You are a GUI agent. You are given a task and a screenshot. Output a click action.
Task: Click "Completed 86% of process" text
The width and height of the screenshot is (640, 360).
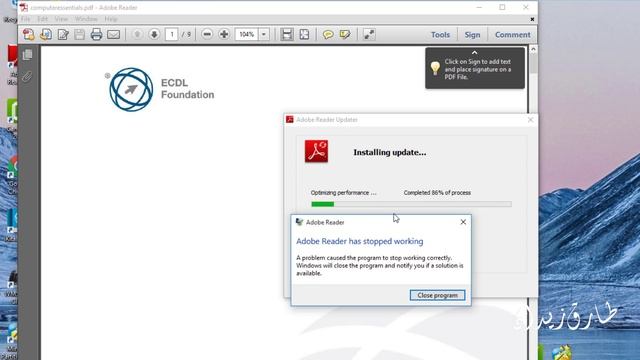pyautogui.click(x=437, y=193)
